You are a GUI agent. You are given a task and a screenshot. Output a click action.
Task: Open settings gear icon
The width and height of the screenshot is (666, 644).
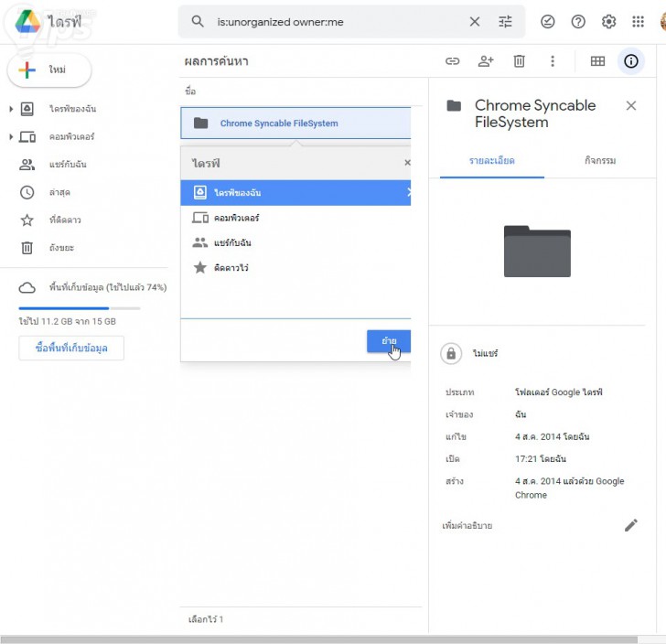[608, 21]
